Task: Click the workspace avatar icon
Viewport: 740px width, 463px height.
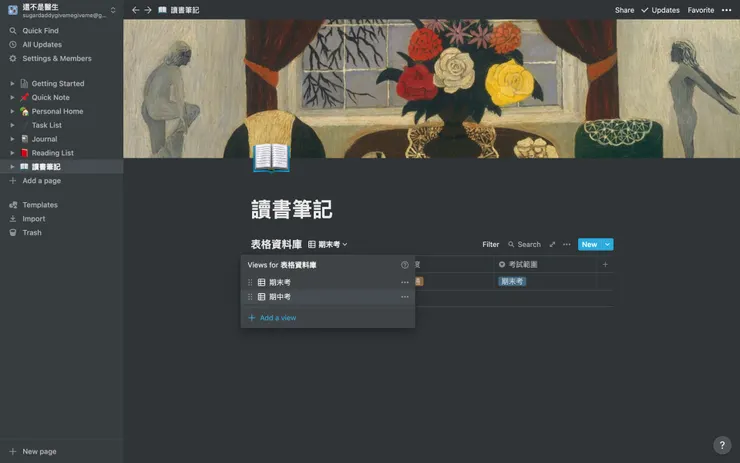Action: click(13, 10)
